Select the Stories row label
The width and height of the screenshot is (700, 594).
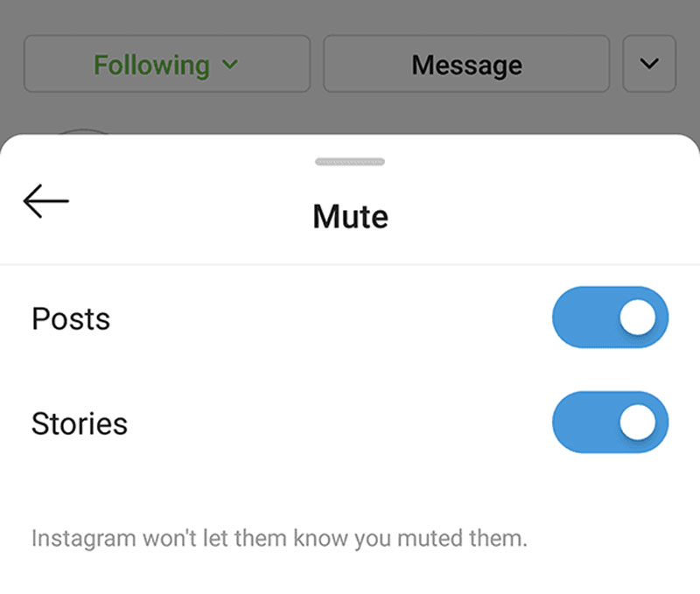pos(80,423)
